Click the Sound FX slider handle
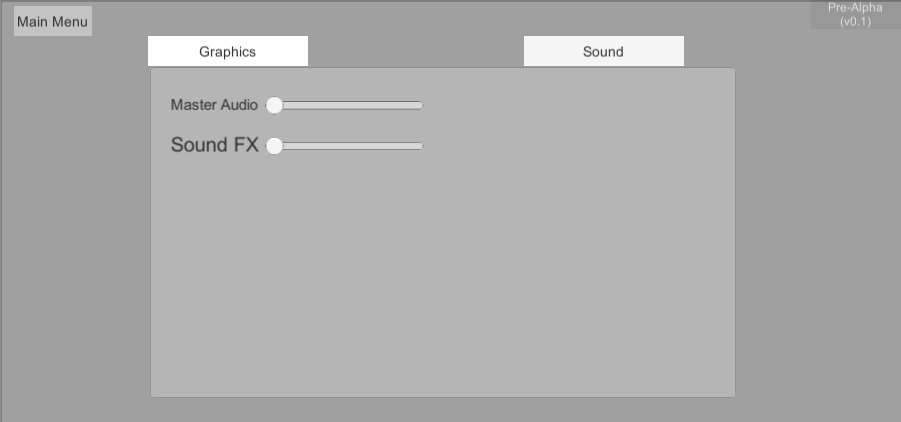The height and width of the screenshot is (422, 901). 274,146
